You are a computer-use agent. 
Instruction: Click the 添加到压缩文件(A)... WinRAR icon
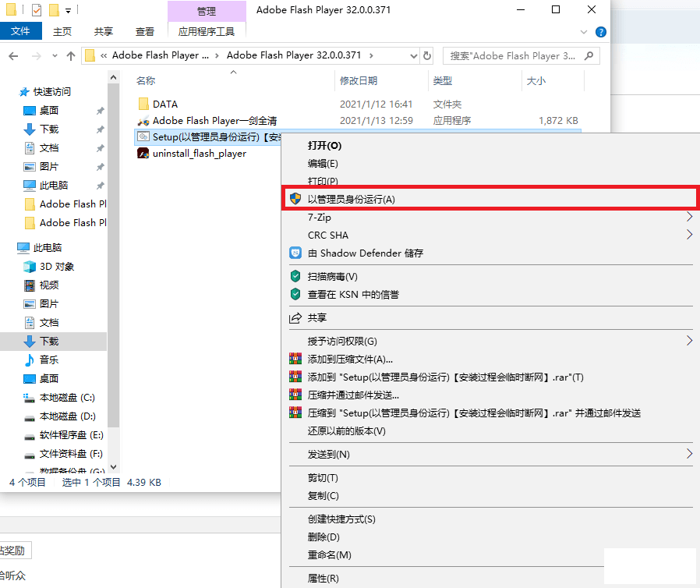pos(295,359)
